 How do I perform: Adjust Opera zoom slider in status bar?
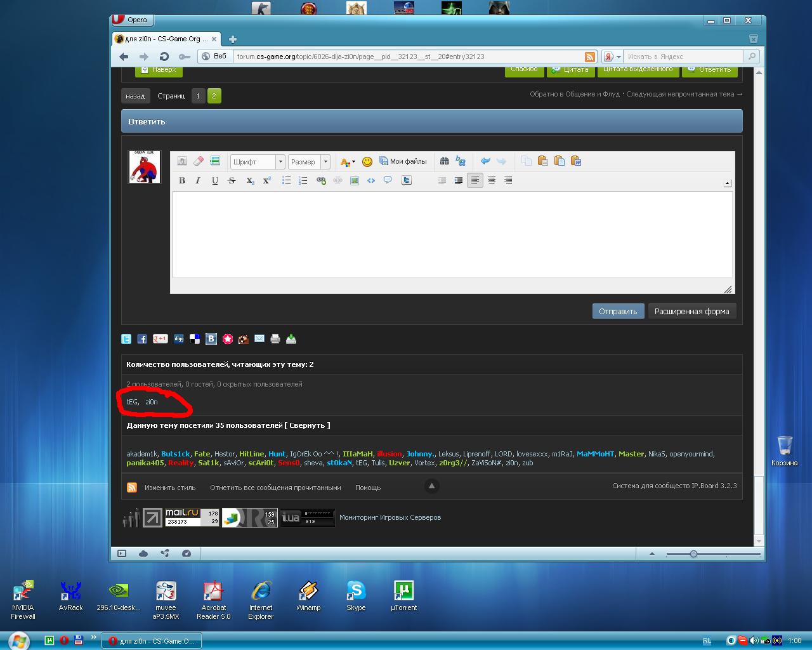693,554
